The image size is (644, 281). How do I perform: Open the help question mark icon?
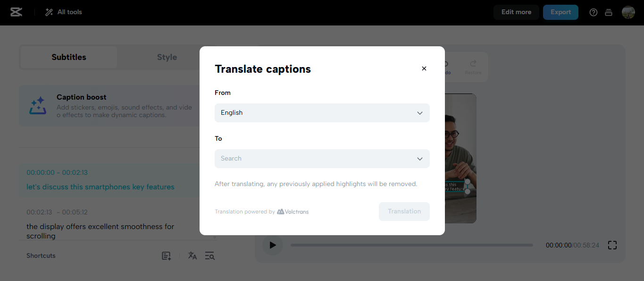(x=593, y=12)
